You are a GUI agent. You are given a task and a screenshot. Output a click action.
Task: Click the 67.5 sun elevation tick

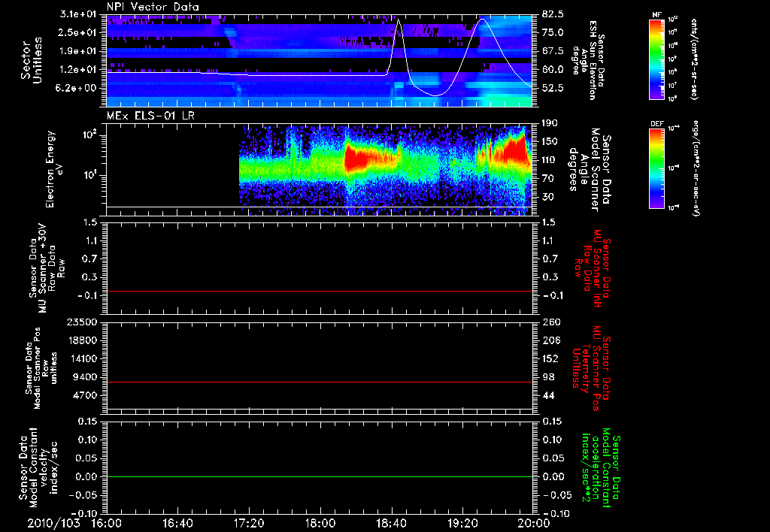tap(553, 51)
